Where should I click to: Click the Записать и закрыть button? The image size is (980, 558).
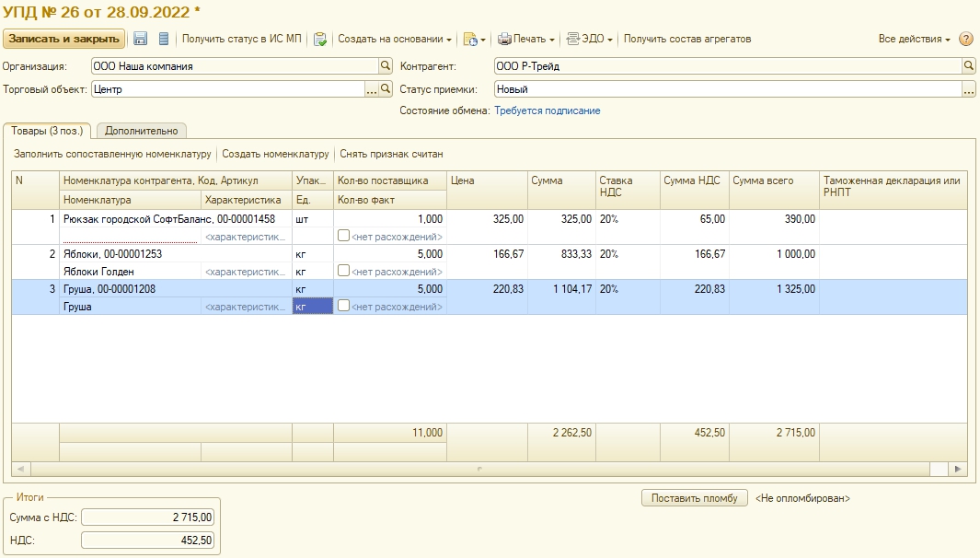64,39
